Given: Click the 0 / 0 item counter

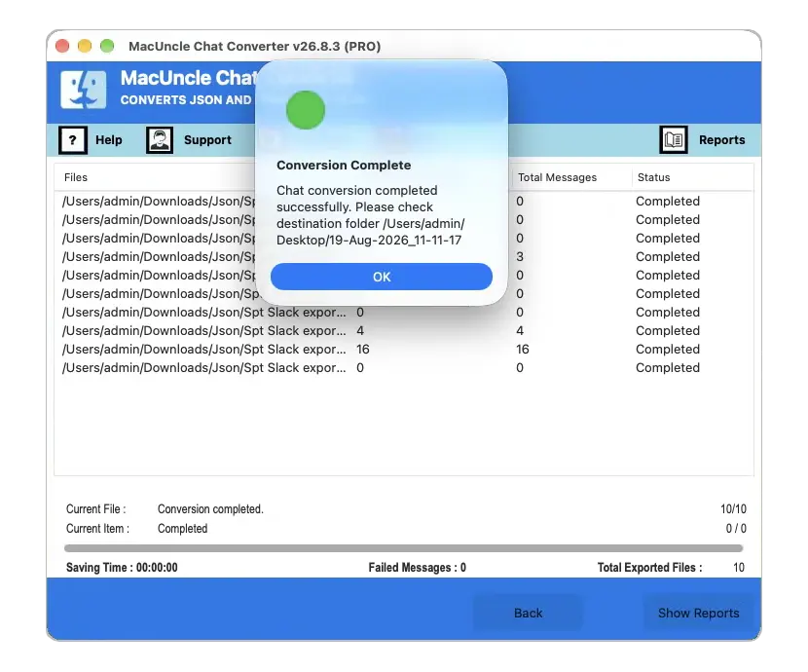Looking at the screenshot, I should pos(736,528).
